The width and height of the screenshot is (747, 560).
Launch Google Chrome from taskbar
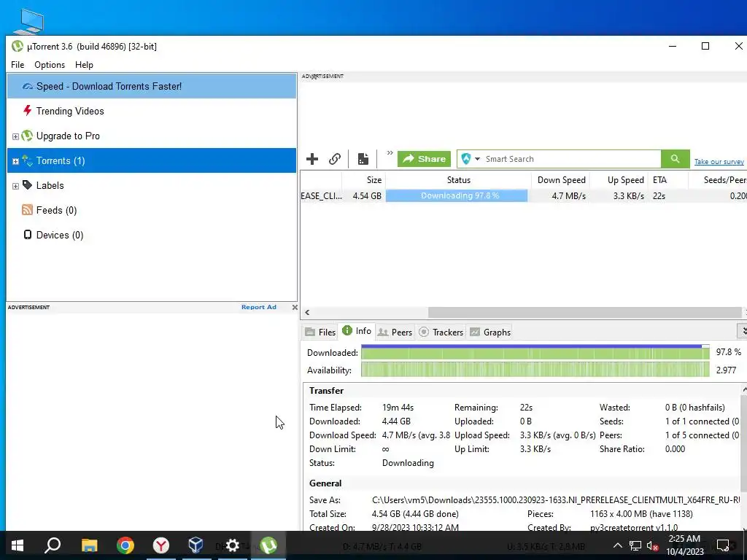coord(125,545)
